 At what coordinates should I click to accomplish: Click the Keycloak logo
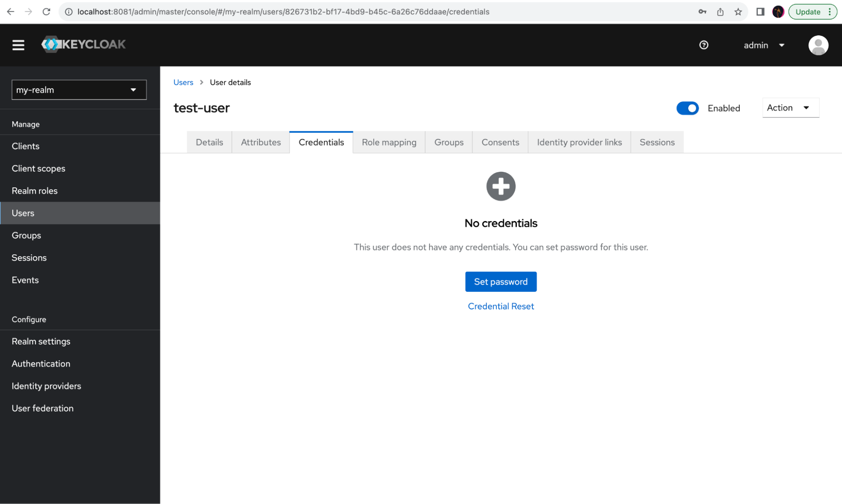pyautogui.click(x=83, y=44)
